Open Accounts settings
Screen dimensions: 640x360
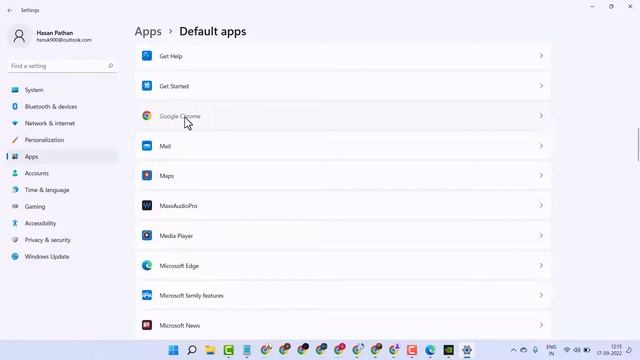point(62,173)
